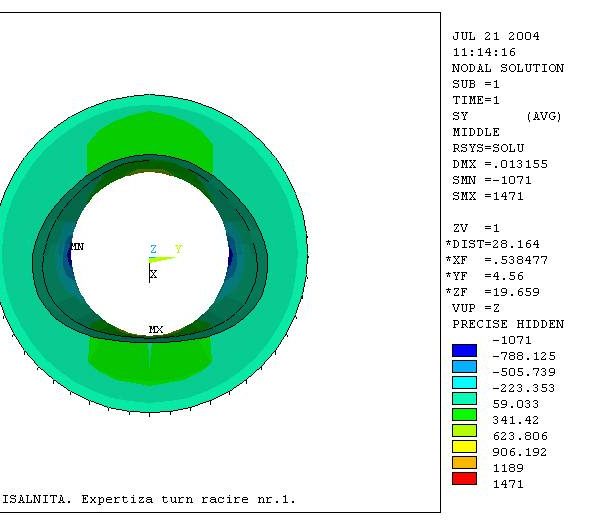Image resolution: width=600 pixels, height=525 pixels.
Task: Click the NODAL SOLUTION title text
Action: pyautogui.click(x=508, y=68)
